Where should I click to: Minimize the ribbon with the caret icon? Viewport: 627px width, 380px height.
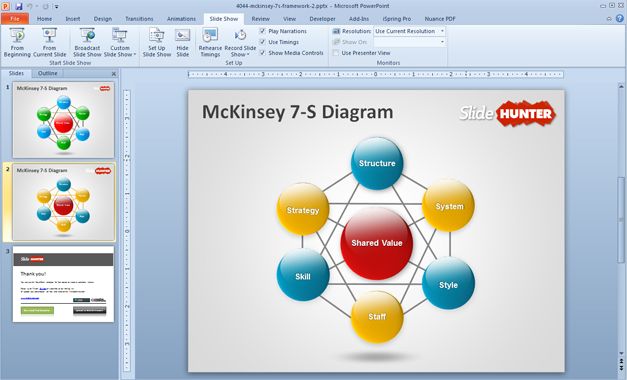click(x=609, y=19)
